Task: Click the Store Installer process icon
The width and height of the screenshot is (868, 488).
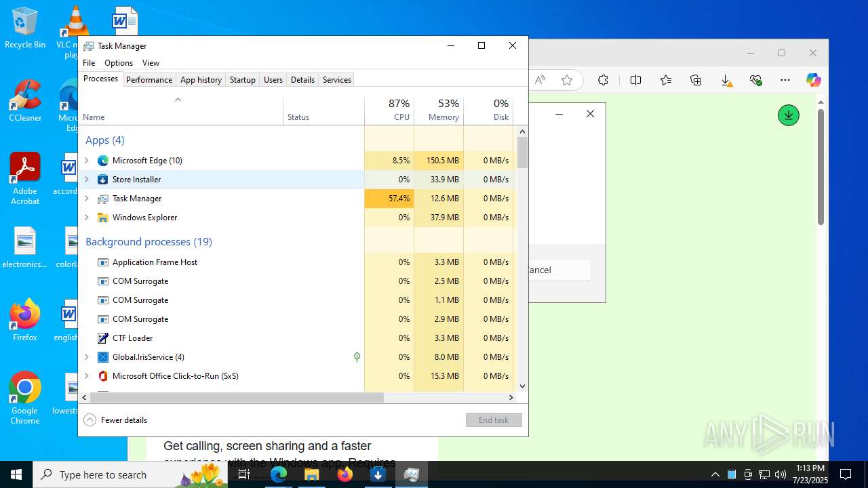Action: pyautogui.click(x=103, y=180)
